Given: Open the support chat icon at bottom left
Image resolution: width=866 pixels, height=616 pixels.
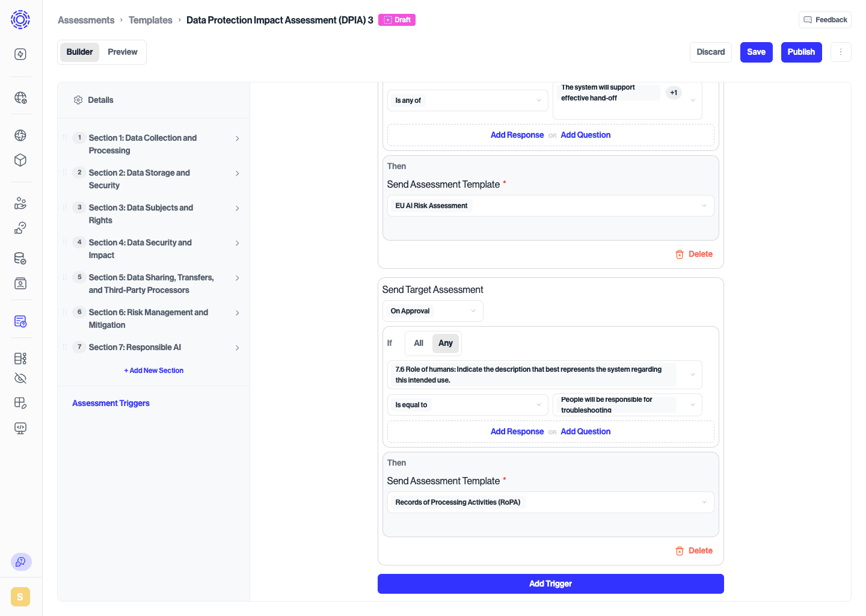Looking at the screenshot, I should pos(21,562).
